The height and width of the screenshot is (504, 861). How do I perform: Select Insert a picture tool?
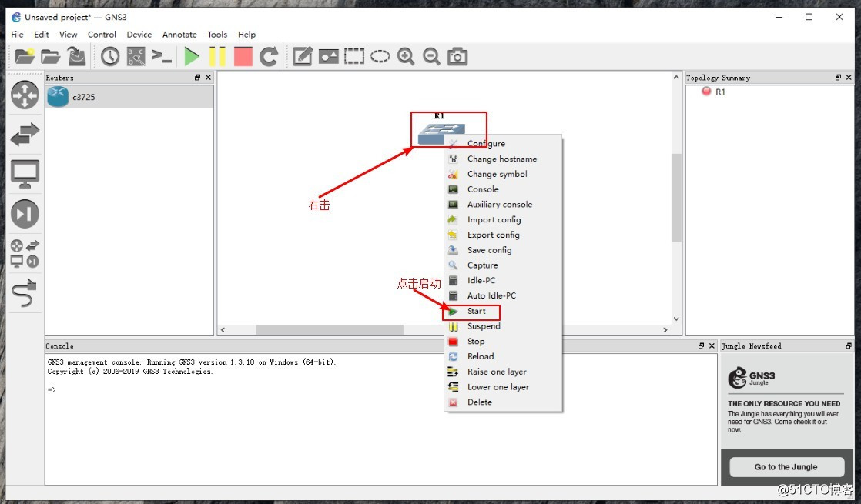tap(328, 56)
